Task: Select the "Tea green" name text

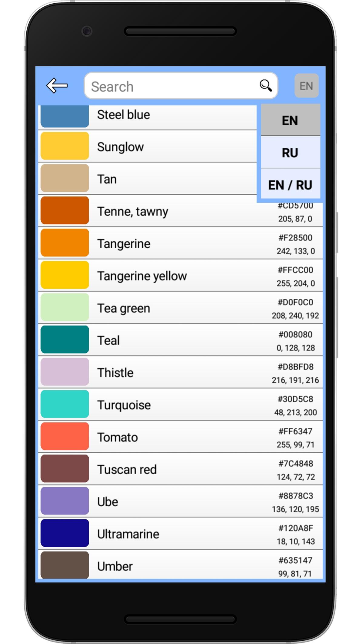Action: pos(123,308)
